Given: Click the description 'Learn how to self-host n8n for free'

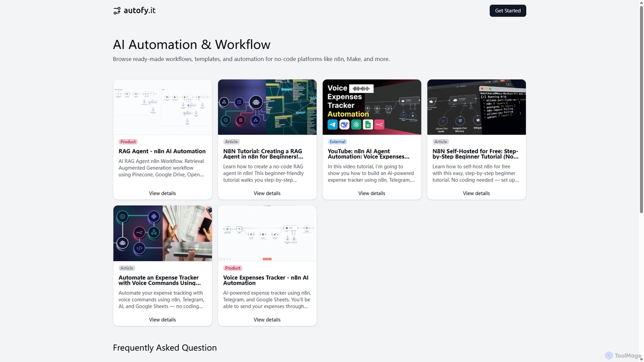Looking at the screenshot, I should tap(476, 173).
